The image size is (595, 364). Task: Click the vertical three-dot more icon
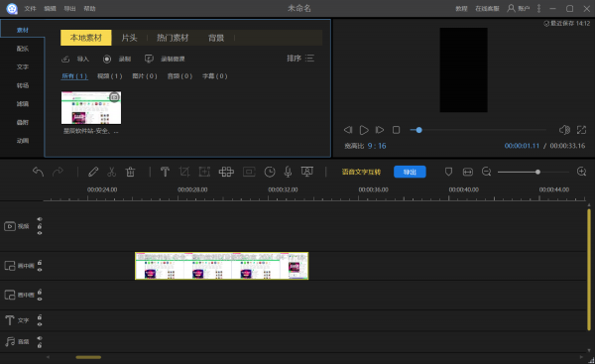coord(538,8)
